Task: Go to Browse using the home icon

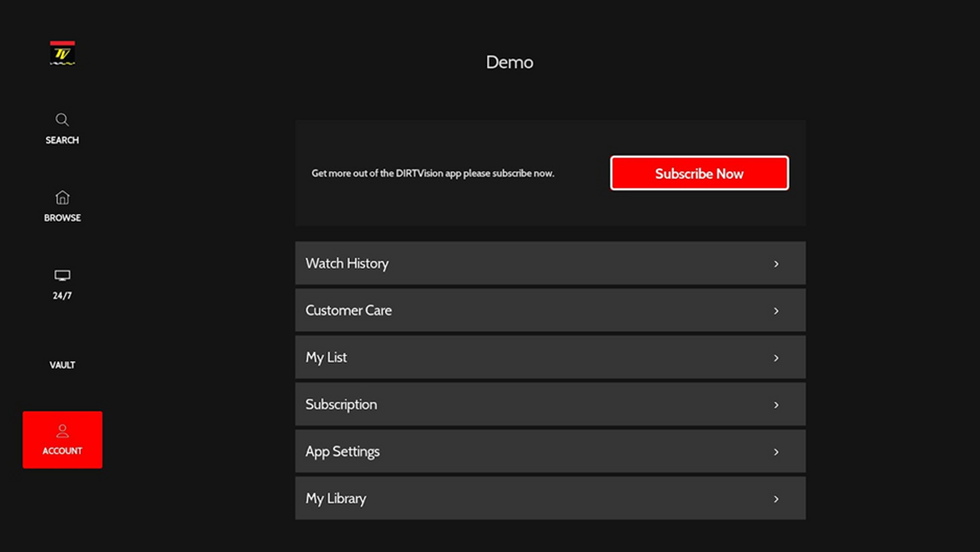Action: tap(62, 198)
